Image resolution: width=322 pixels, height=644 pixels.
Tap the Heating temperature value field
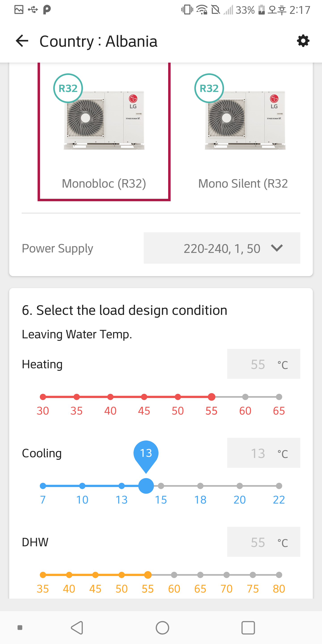(263, 364)
